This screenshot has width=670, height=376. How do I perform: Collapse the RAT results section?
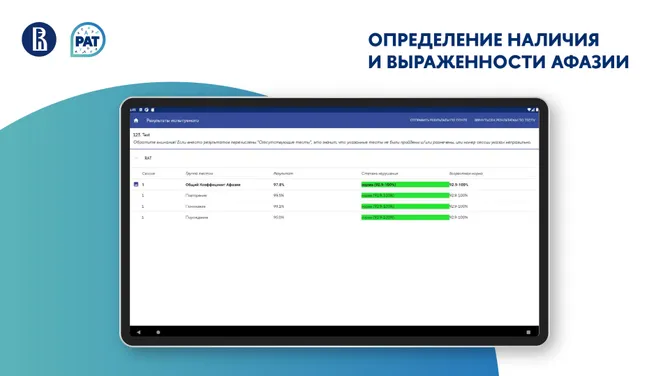coord(136,158)
